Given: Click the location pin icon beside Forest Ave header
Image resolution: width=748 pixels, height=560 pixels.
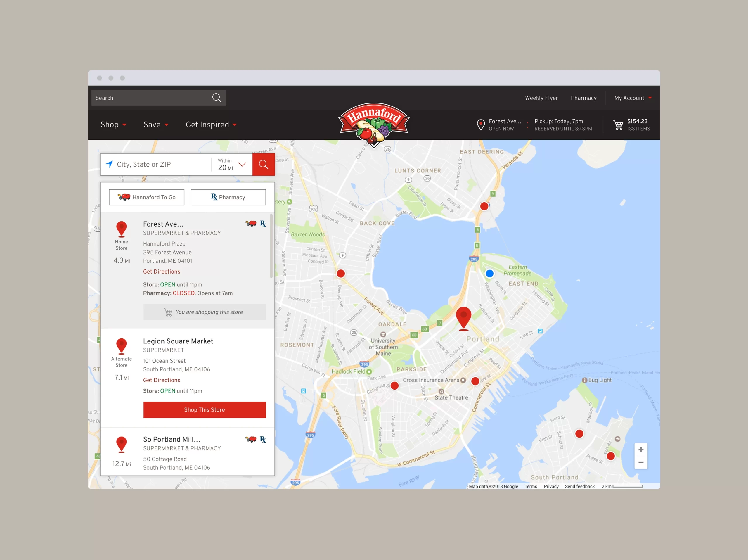Looking at the screenshot, I should coord(481,125).
